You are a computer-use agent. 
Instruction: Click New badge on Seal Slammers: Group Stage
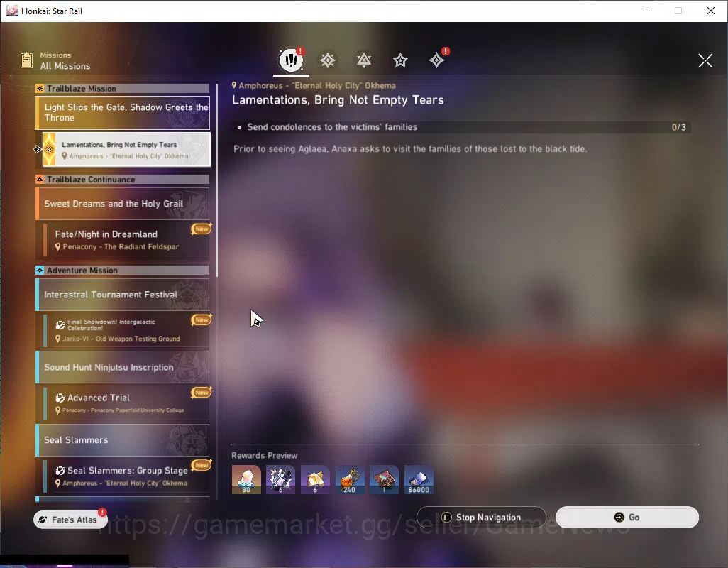(202, 465)
